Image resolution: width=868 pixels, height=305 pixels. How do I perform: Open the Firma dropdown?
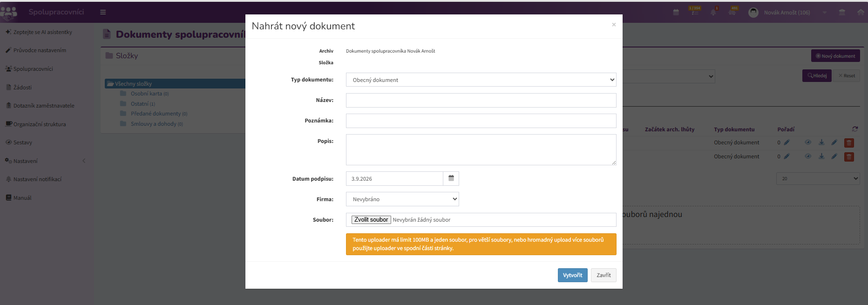point(402,199)
